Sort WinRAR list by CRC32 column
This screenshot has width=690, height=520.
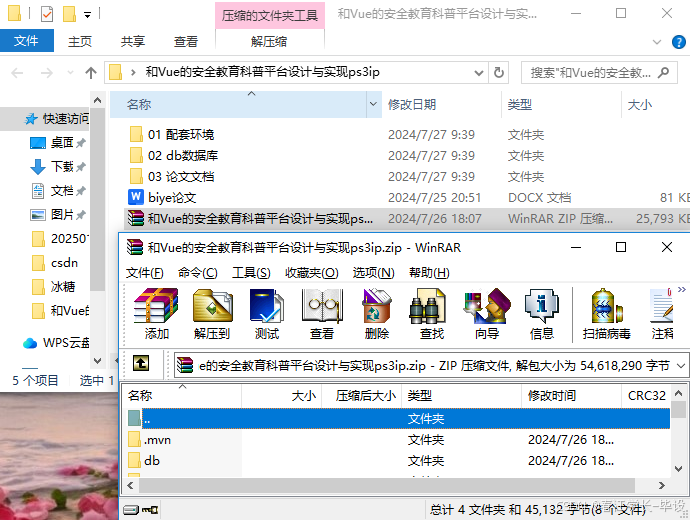[x=646, y=395]
